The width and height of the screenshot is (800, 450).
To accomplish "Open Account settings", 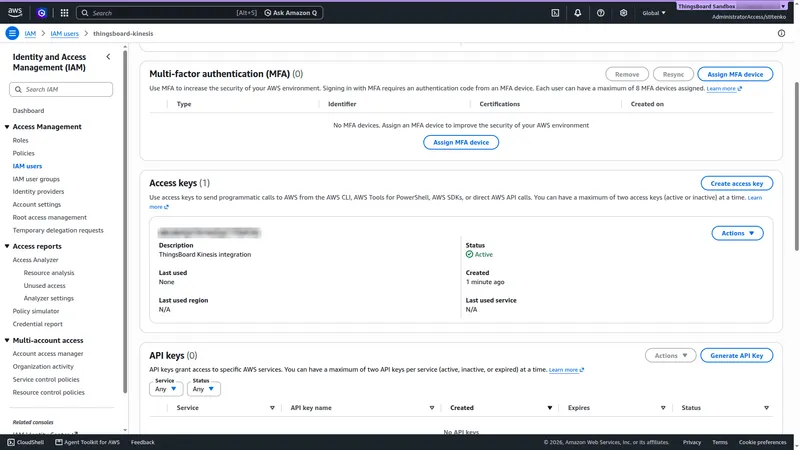I will [x=37, y=205].
